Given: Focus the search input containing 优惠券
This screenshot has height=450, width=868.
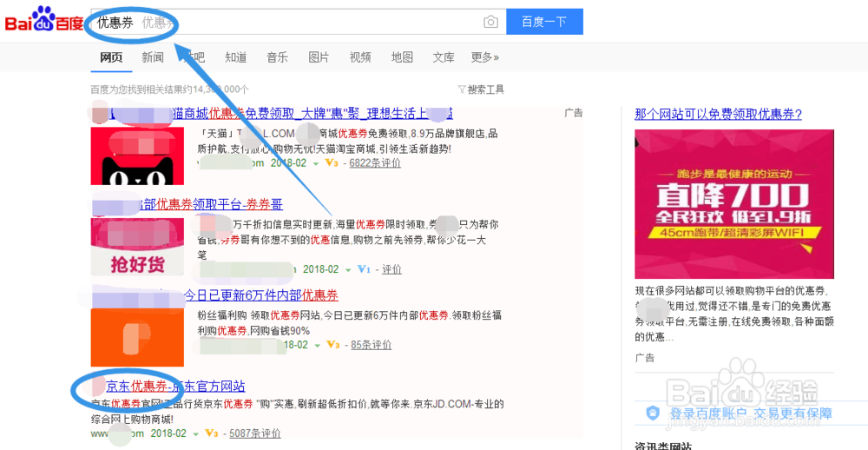Looking at the screenshot, I should tap(299, 22).
